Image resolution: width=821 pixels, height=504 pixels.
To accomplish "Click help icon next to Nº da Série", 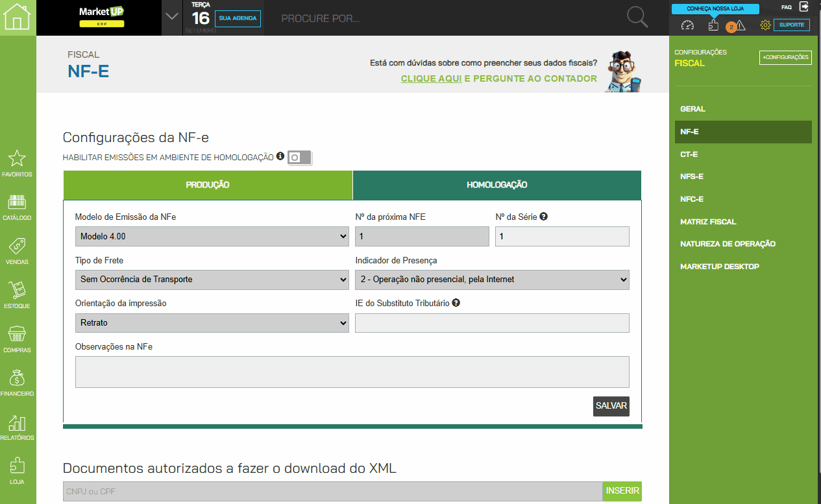I will [x=544, y=217].
